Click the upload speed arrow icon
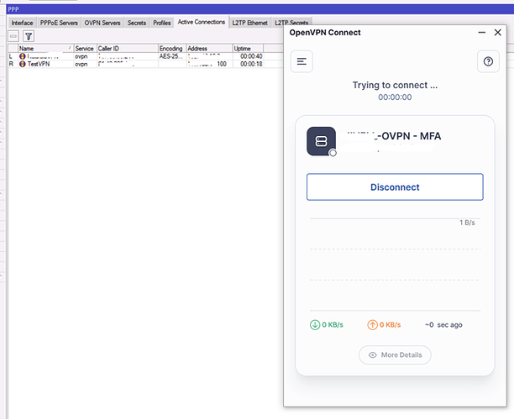This screenshot has height=420, width=514. (372, 325)
